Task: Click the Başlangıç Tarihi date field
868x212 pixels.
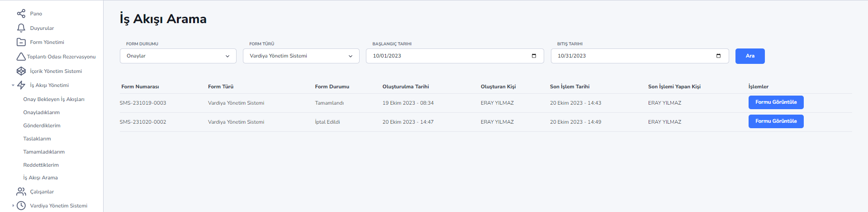Action: (x=455, y=56)
